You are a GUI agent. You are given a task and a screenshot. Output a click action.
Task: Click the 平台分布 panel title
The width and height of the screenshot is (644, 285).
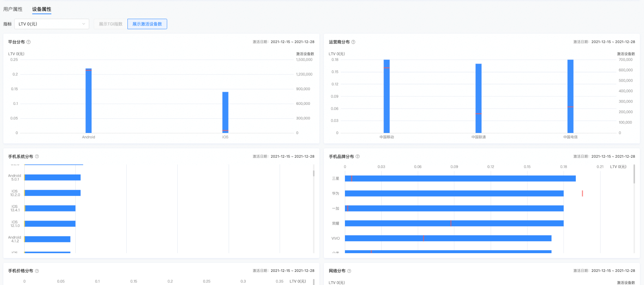[16, 42]
